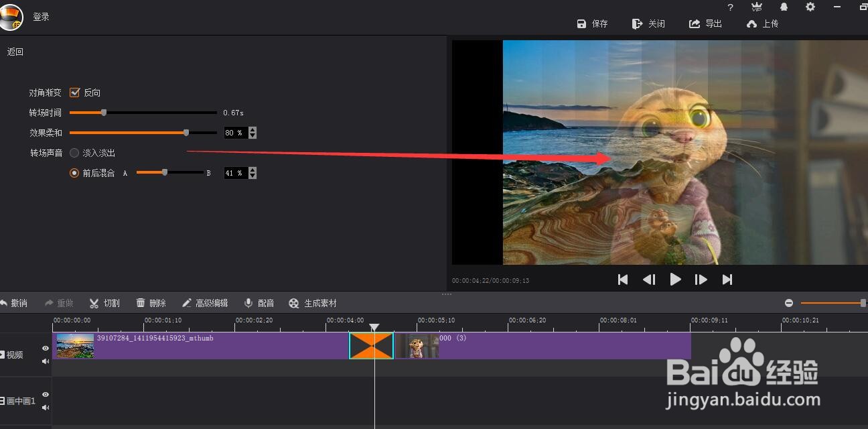Click the 生成素材 generate material tool
This screenshot has height=429, width=868.
[x=313, y=303]
